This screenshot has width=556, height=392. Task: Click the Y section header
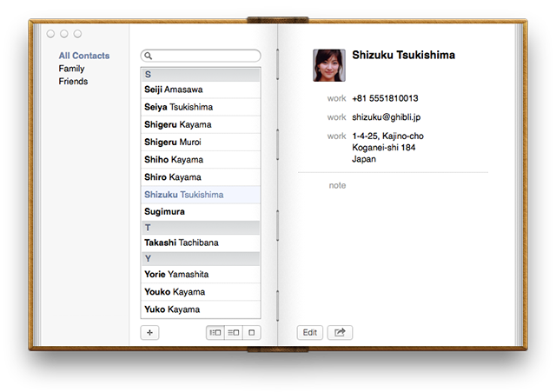coord(201,259)
